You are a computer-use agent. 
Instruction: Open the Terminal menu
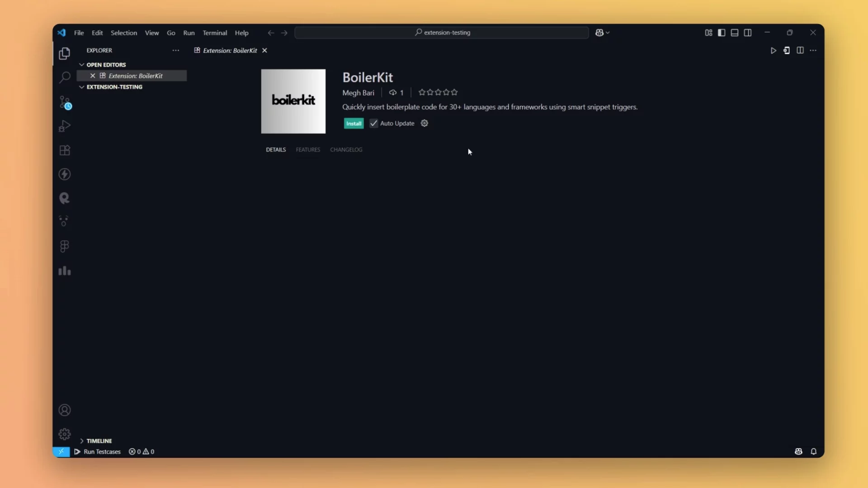coord(215,33)
